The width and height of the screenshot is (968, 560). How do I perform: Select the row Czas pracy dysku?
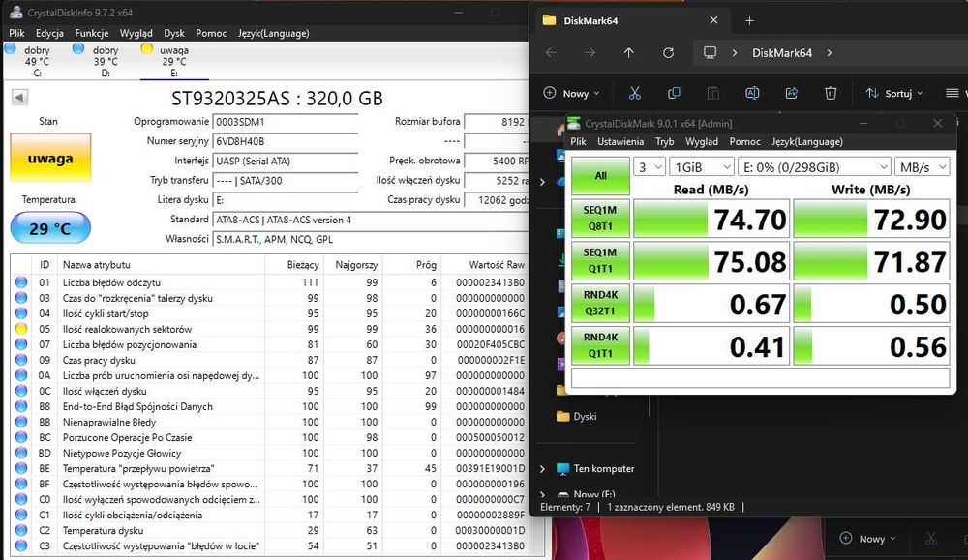point(268,360)
